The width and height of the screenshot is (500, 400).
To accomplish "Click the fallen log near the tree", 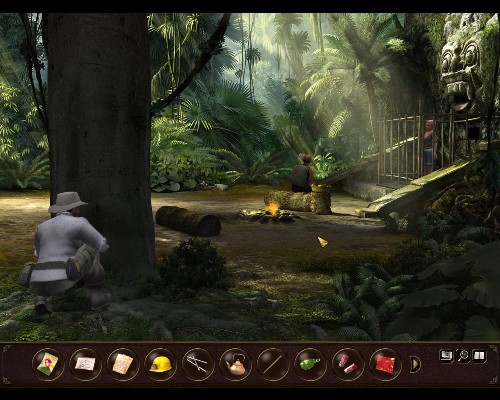I will tap(188, 221).
